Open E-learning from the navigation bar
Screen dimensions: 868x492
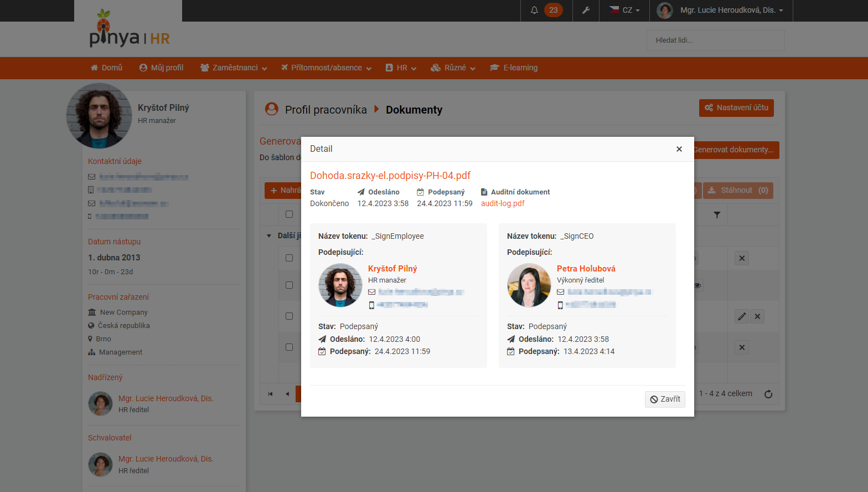514,68
